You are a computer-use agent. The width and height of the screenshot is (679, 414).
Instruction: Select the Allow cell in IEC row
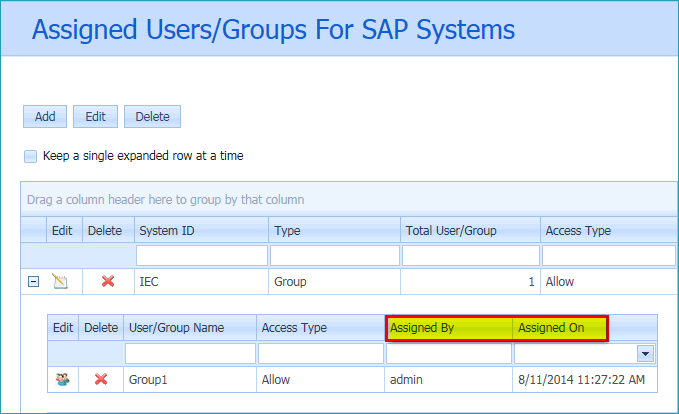coord(609,281)
